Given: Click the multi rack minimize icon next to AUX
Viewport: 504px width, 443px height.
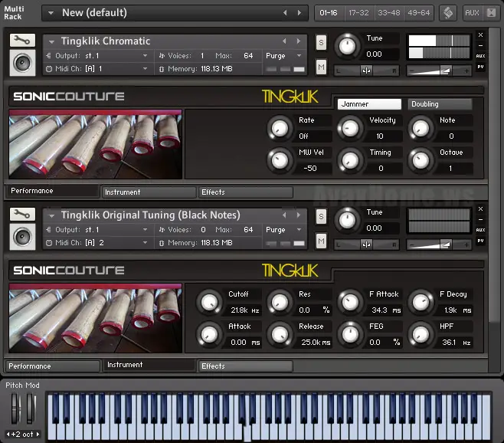Looking at the screenshot, I should (491, 13).
